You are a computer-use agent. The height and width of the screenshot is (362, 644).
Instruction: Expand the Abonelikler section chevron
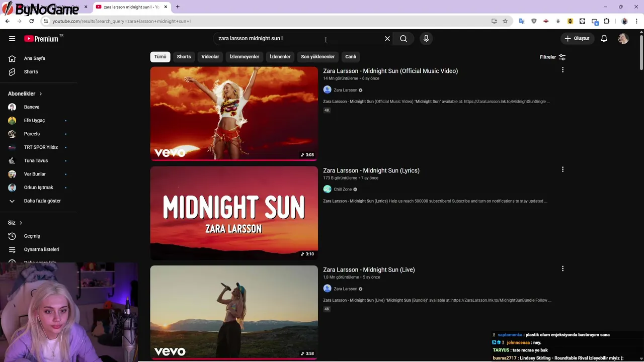pos(41,94)
